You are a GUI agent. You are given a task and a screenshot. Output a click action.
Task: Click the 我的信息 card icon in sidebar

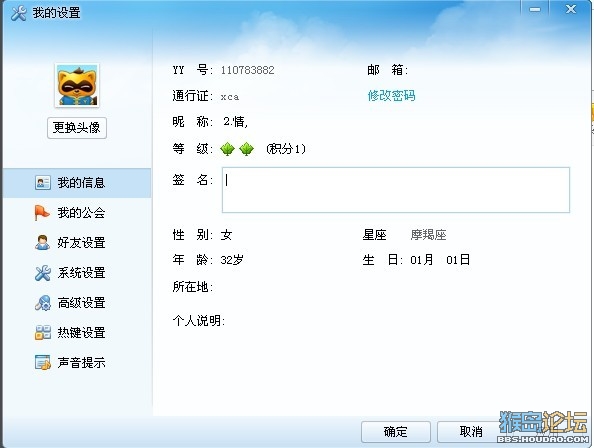pyautogui.click(x=43, y=183)
